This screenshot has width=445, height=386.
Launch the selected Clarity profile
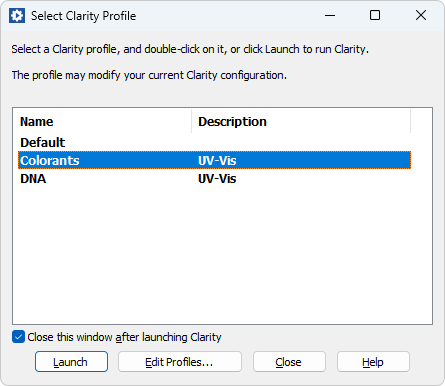coord(71,362)
